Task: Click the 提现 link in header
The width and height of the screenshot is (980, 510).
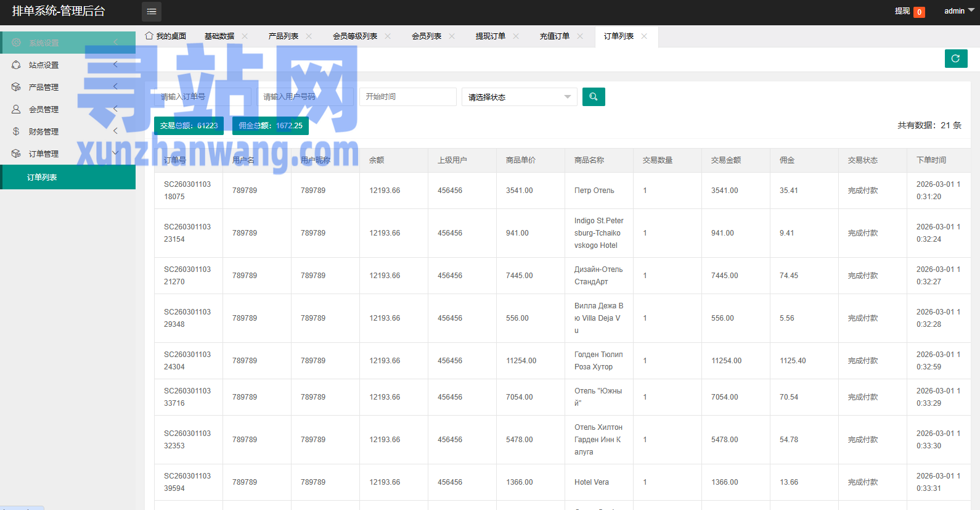Action: point(902,11)
